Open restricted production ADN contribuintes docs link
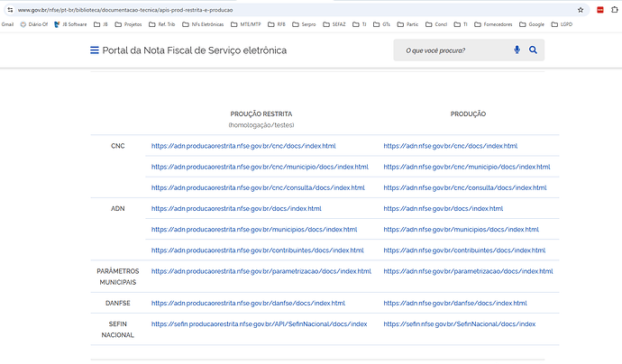Viewport: 622px width, 364px height. [258, 250]
